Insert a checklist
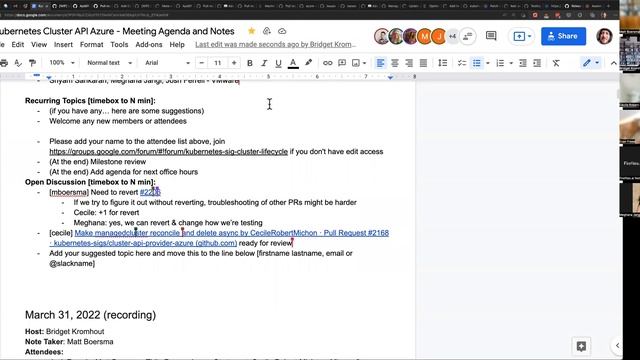640x360 pixels. (462, 63)
